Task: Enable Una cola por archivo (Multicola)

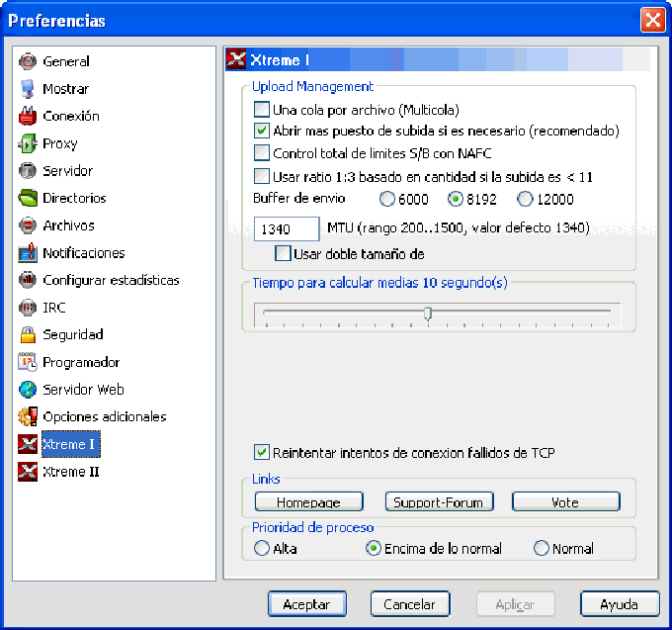Action: 262,110
